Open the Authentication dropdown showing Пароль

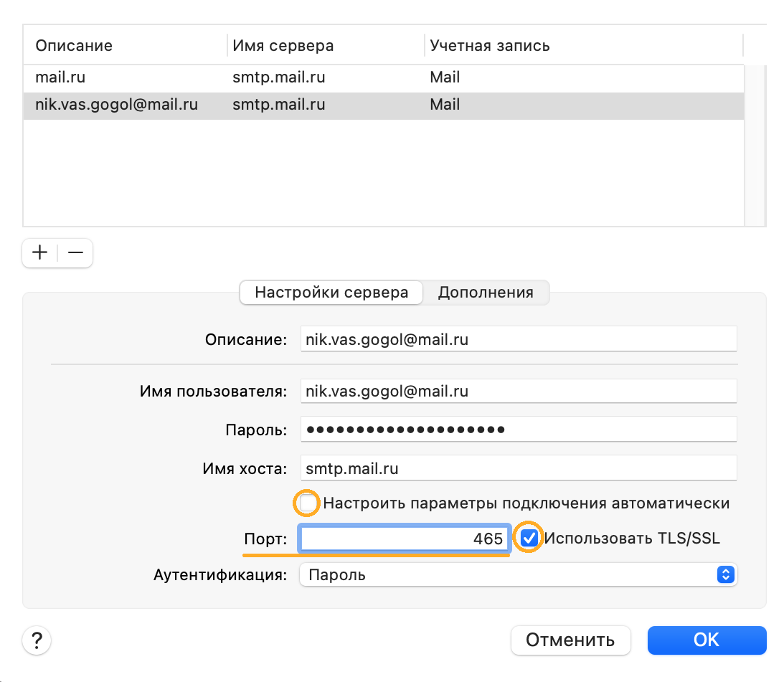[519, 574]
